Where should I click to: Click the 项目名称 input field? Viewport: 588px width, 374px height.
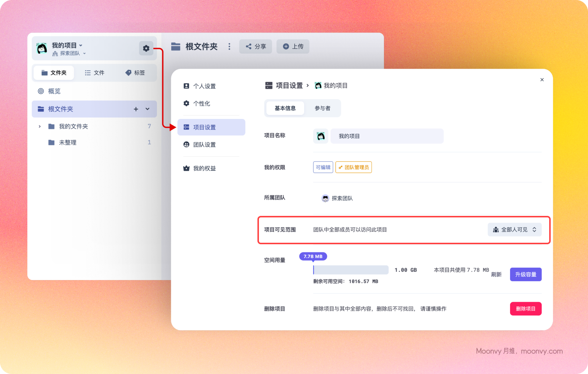(387, 136)
